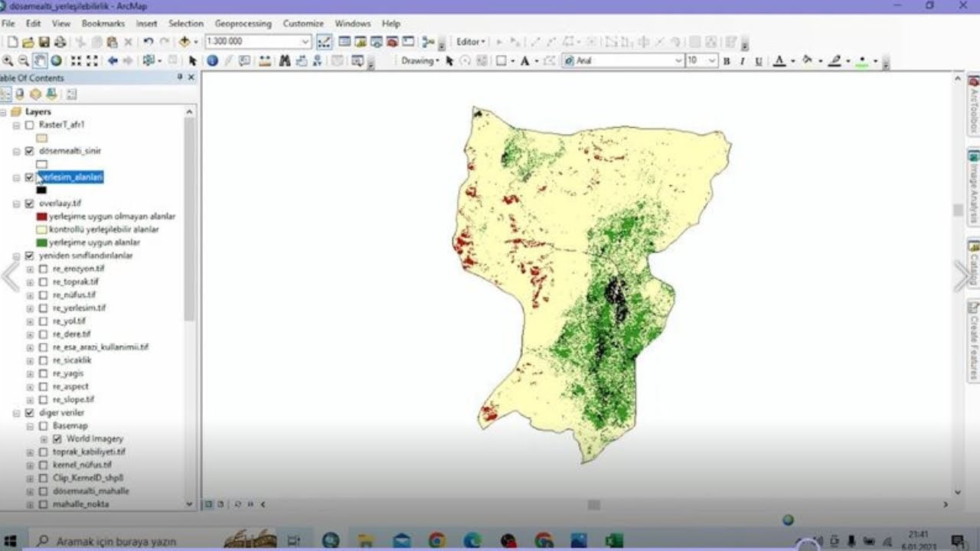This screenshot has width=980, height=551.
Task: Open the Customize menu
Action: pos(302,24)
